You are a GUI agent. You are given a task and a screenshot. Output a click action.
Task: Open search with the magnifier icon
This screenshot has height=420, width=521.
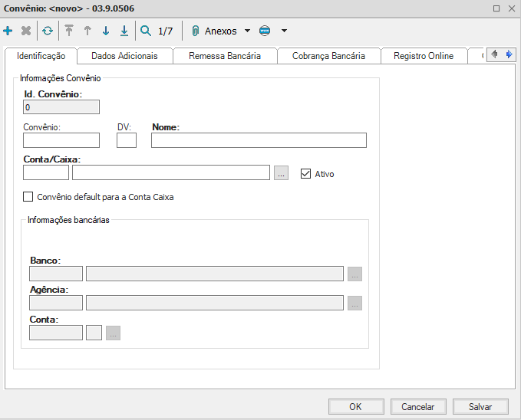[146, 31]
